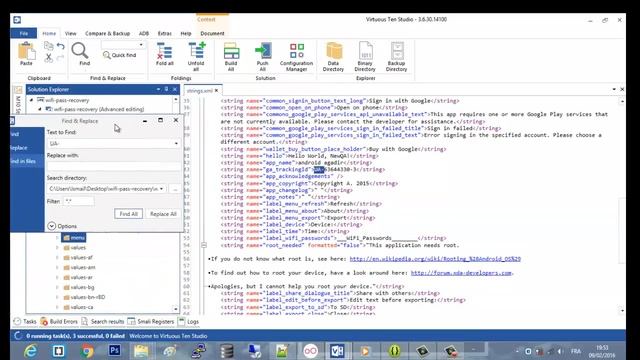Open the Build Errors panel tab
The height and width of the screenshot is (360, 640).
click(59, 322)
